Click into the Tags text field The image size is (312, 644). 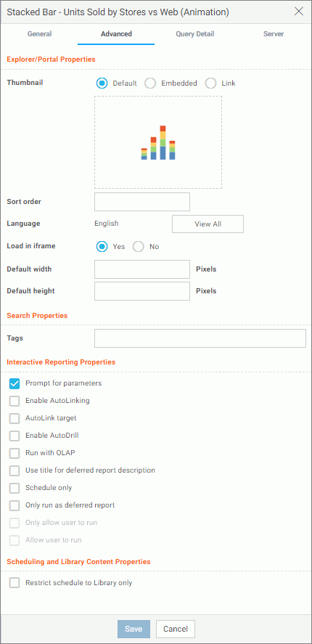200,338
